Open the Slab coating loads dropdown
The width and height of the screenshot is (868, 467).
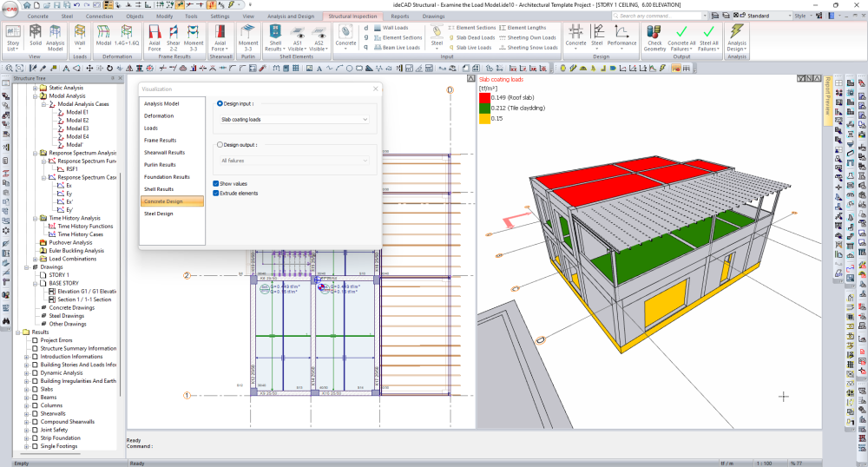point(294,119)
